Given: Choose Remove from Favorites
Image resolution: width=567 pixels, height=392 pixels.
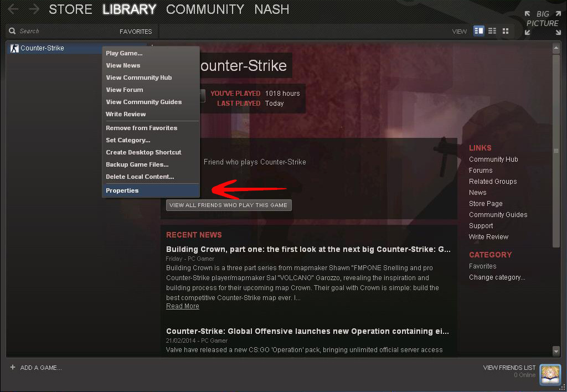Looking at the screenshot, I should [151, 128].
